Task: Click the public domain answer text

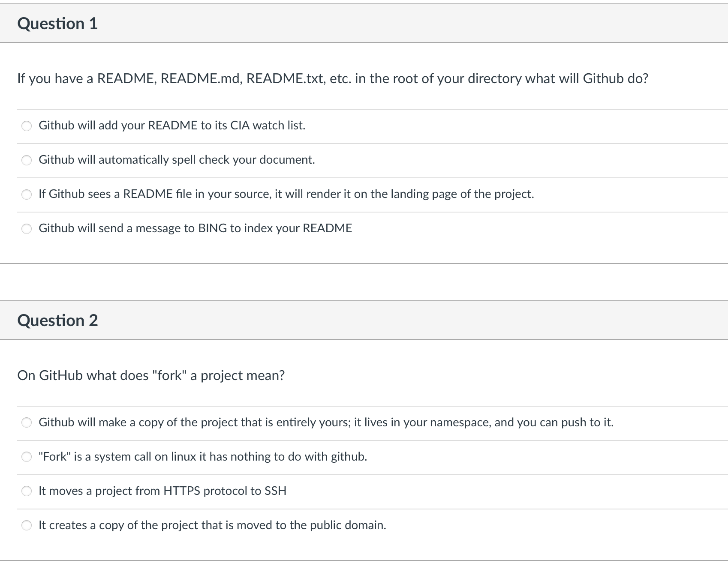Action: click(x=212, y=525)
